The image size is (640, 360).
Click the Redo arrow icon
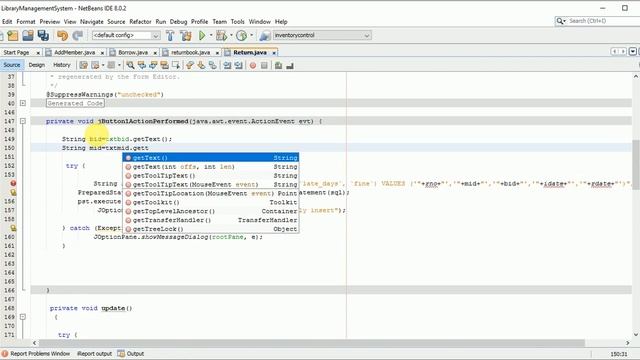(x=78, y=36)
